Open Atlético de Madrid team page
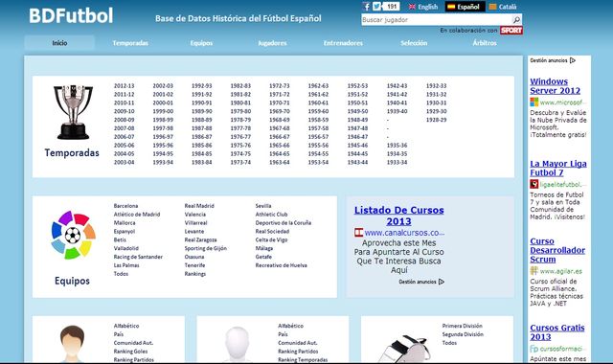Image resolution: width=613 pixels, height=364 pixels. (137, 215)
